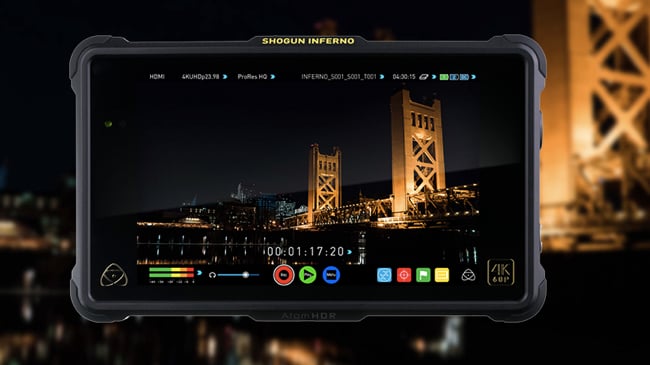The width and height of the screenshot is (650, 365).
Task: Tap the yellow list icon
Action: coord(442,275)
